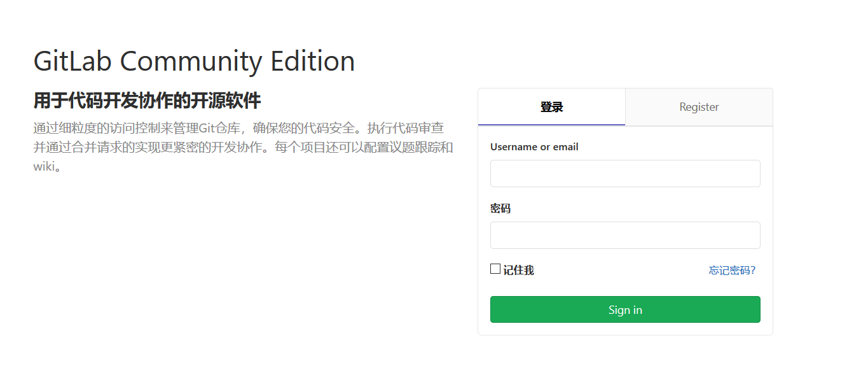Click inside the empty password box

[625, 235]
